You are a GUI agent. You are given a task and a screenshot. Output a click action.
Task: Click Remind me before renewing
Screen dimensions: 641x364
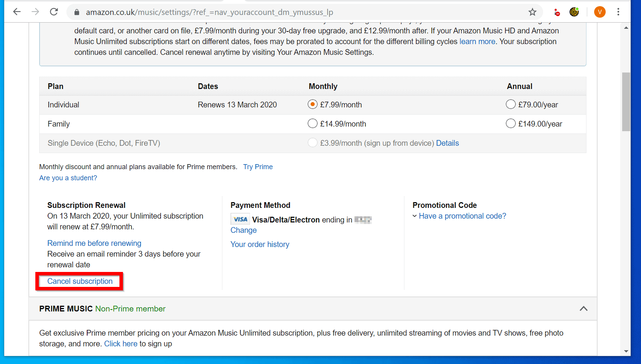coord(94,243)
